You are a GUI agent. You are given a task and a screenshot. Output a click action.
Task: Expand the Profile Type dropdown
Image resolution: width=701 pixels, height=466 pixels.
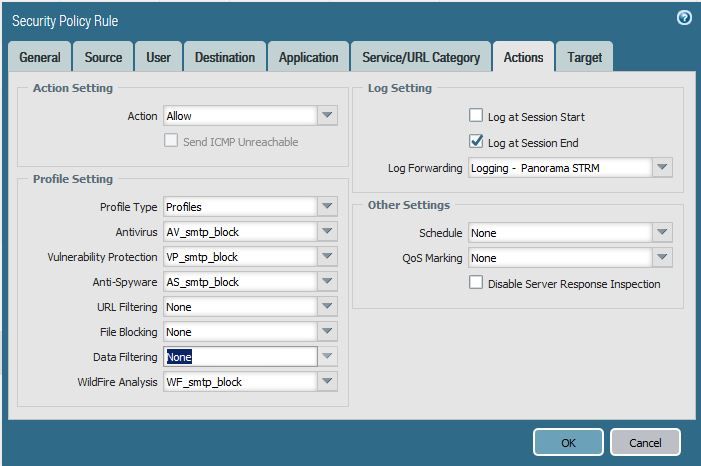tap(327, 207)
